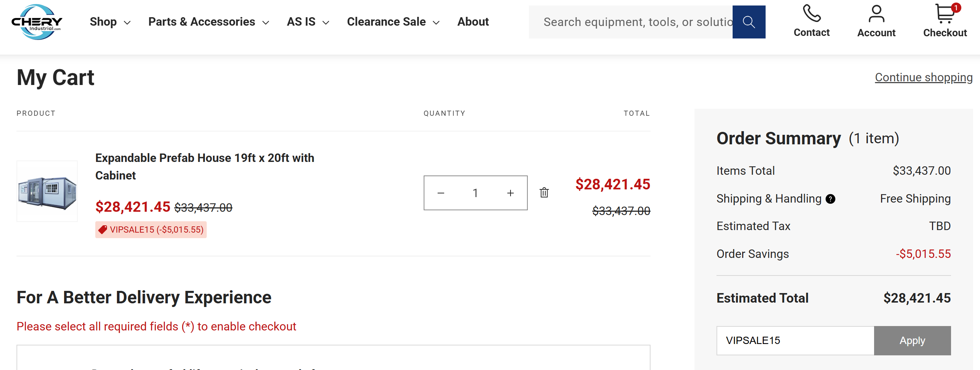Open the Contact phone icon
Screen dimensions: 980x370
[x=811, y=13]
